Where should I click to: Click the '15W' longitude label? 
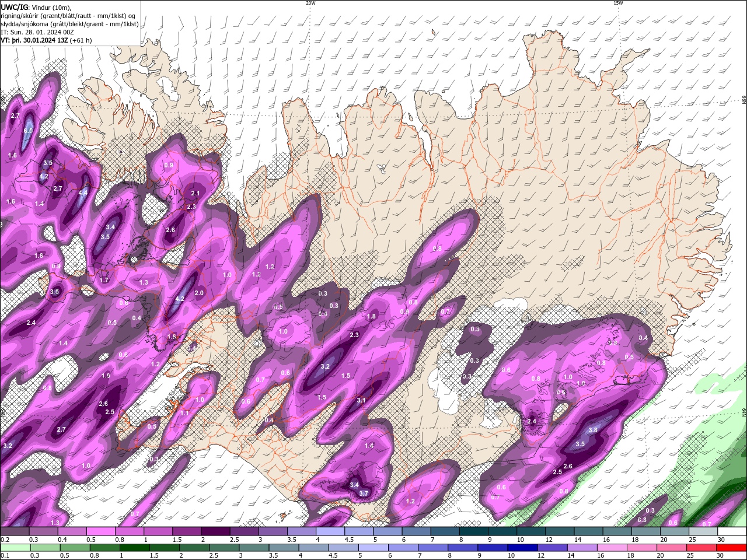[x=617, y=3]
